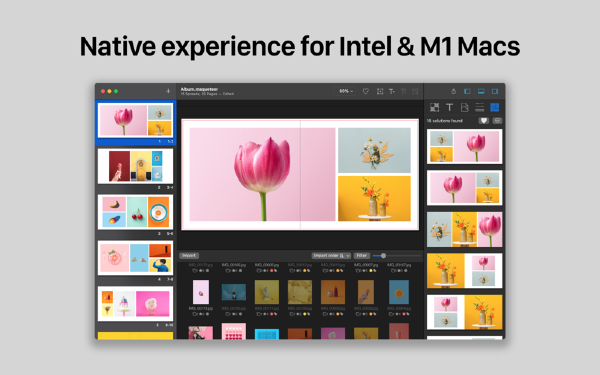Click the Filter button
600x375 pixels.
coord(361,255)
